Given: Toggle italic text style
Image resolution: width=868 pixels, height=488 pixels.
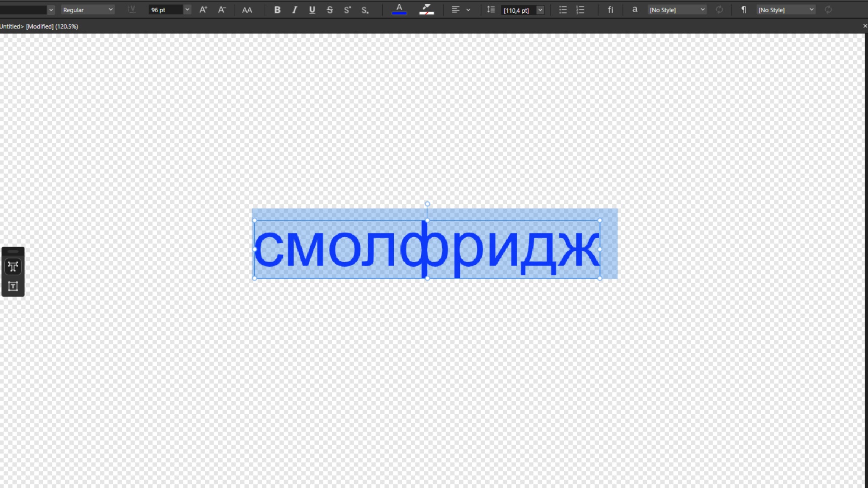Looking at the screenshot, I should pos(295,10).
